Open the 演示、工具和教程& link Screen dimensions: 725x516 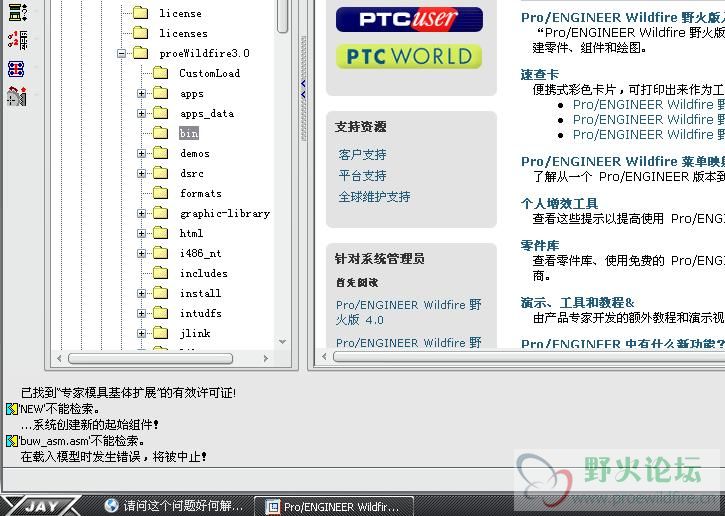pyautogui.click(x=578, y=303)
